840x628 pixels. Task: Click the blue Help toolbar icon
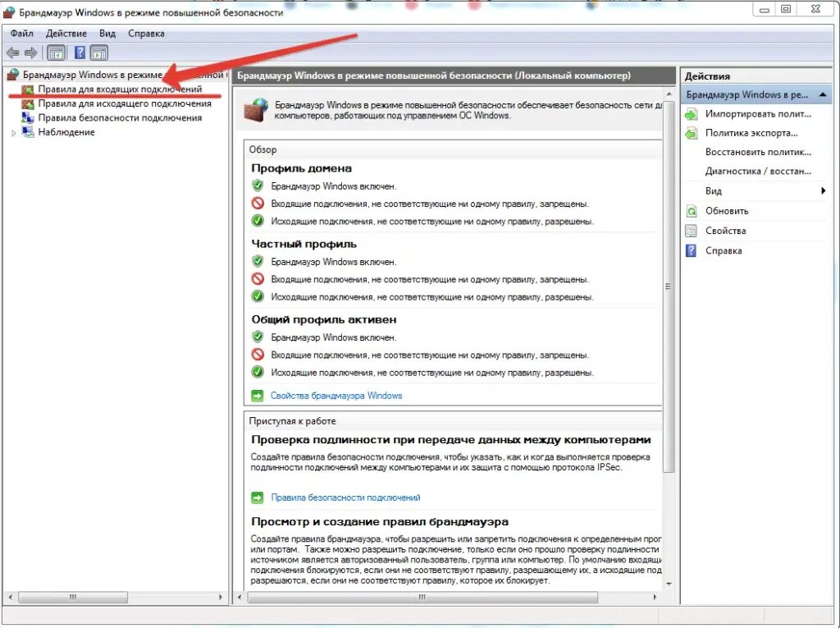click(x=80, y=53)
